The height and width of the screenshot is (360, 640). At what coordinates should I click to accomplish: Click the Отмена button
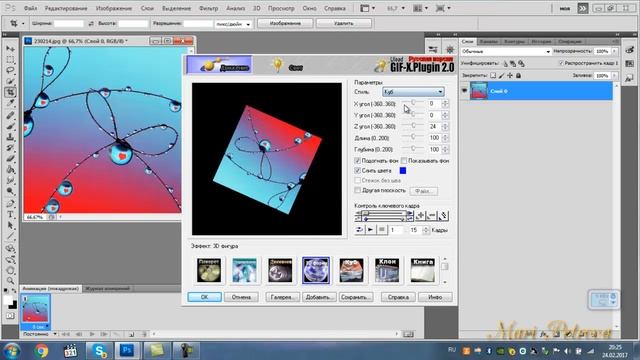(x=241, y=297)
